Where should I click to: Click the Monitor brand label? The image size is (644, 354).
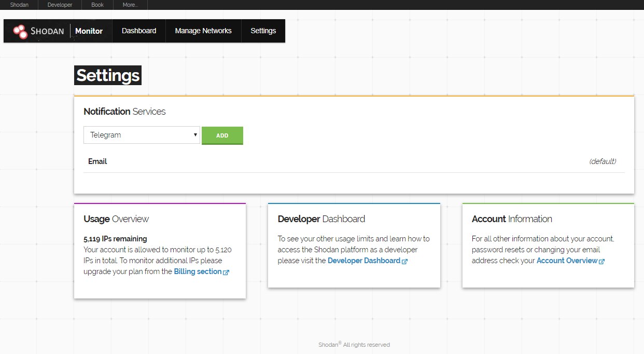click(89, 31)
